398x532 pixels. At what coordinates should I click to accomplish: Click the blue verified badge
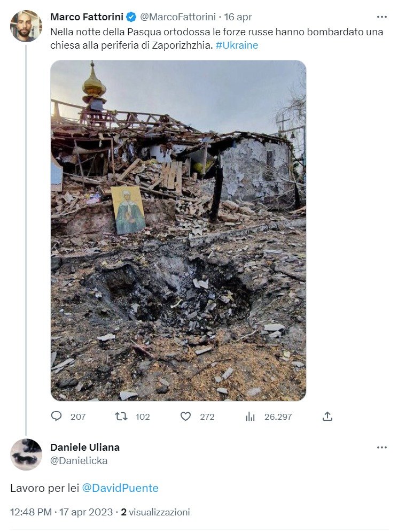pyautogui.click(x=131, y=17)
